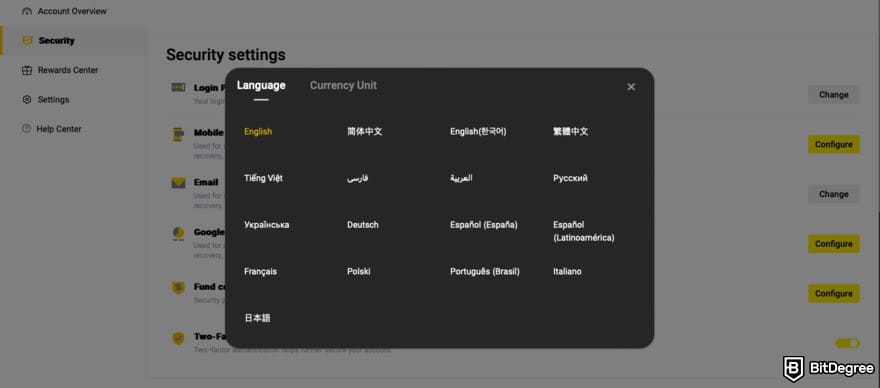Image resolution: width=880 pixels, height=388 pixels.
Task: Open Settings in sidebar
Action: pyautogui.click(x=53, y=99)
